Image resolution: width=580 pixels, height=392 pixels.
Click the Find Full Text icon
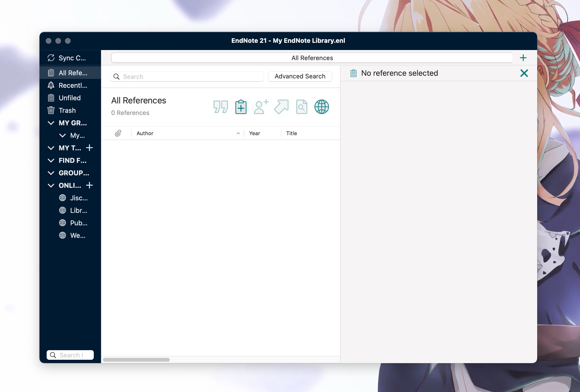pyautogui.click(x=302, y=106)
